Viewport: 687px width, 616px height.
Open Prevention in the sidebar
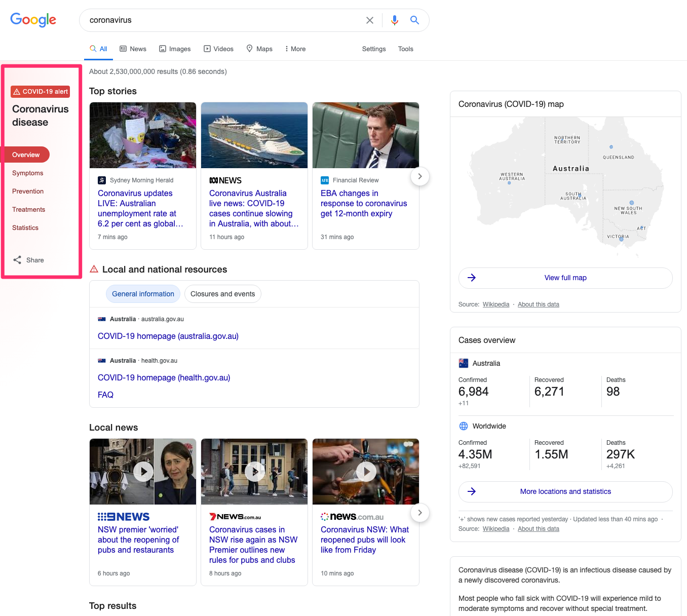(x=28, y=191)
